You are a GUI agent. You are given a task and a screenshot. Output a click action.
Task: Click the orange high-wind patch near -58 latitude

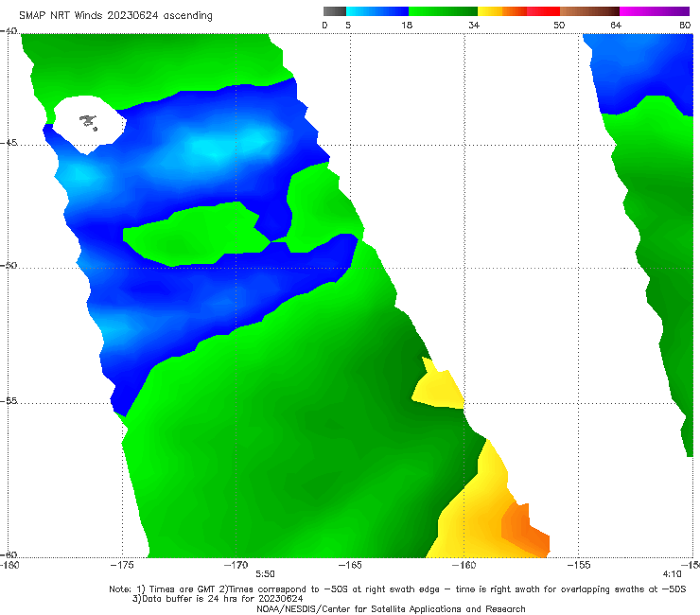click(x=525, y=529)
